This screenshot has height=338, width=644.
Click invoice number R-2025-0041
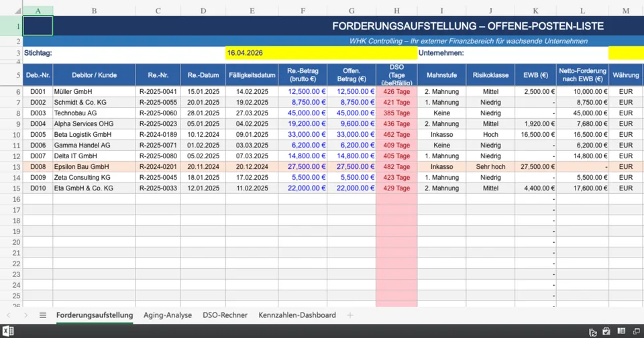158,92
